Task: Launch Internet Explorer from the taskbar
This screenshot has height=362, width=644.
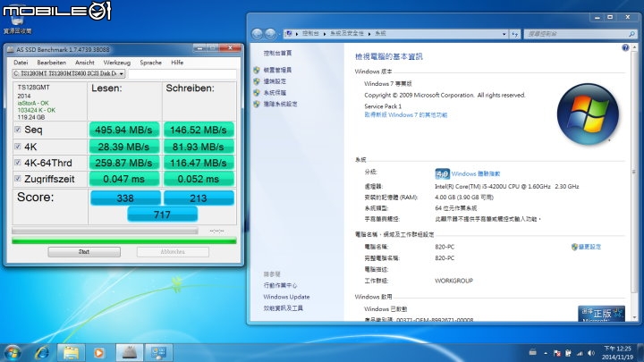Action: tap(42, 352)
